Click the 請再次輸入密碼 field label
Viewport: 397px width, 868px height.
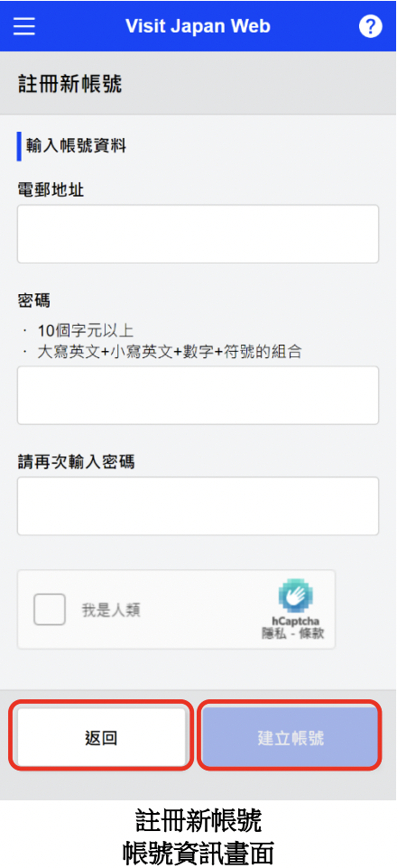click(76, 462)
